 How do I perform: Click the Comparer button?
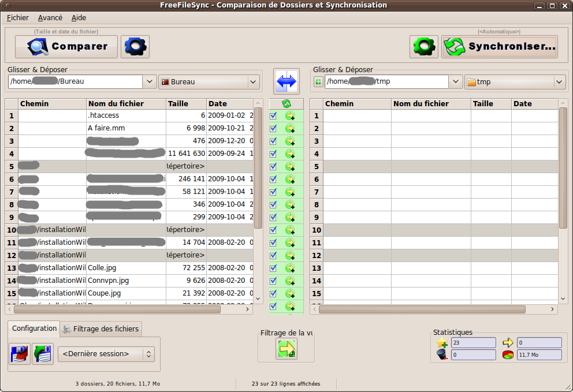tap(66, 46)
